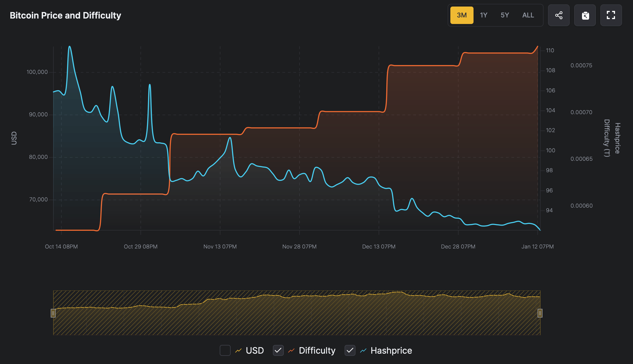This screenshot has height=364, width=633.
Task: Switch to 1Y chart time range tab
Action: [484, 15]
